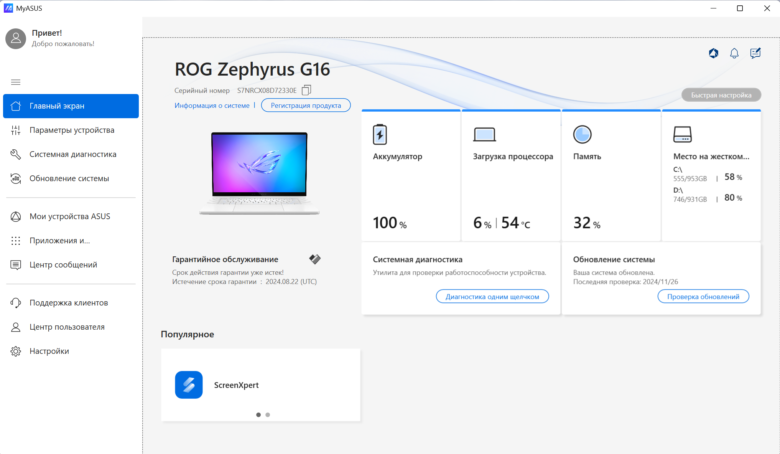Viewport: 780px width, 454px height.
Task: Click the battery charging icon
Action: [380, 134]
